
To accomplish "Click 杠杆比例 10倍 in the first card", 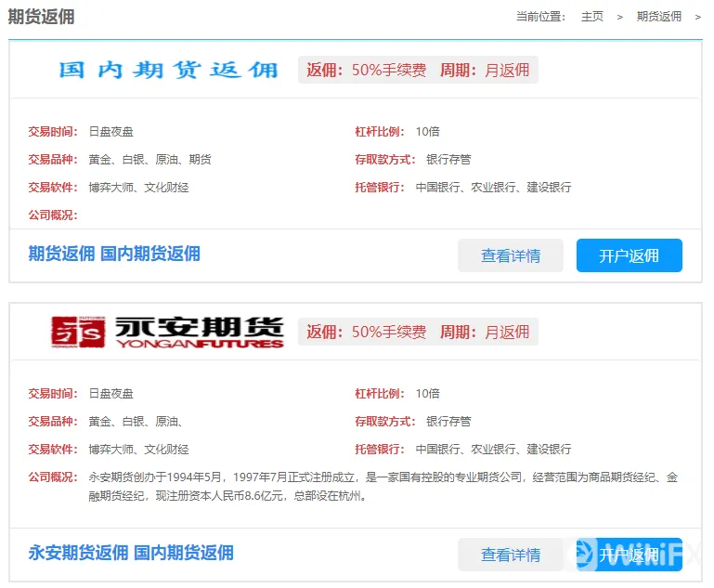I will click(x=397, y=132).
